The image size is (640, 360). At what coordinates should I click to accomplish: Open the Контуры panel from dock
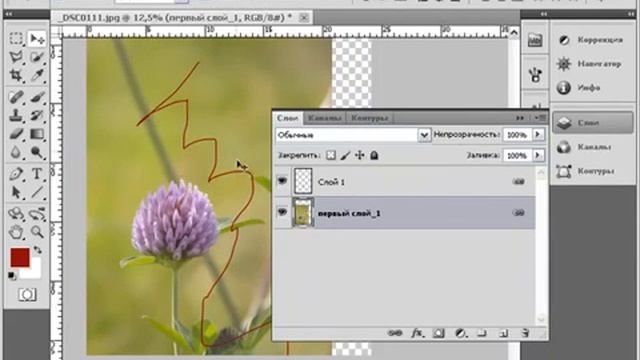click(593, 171)
